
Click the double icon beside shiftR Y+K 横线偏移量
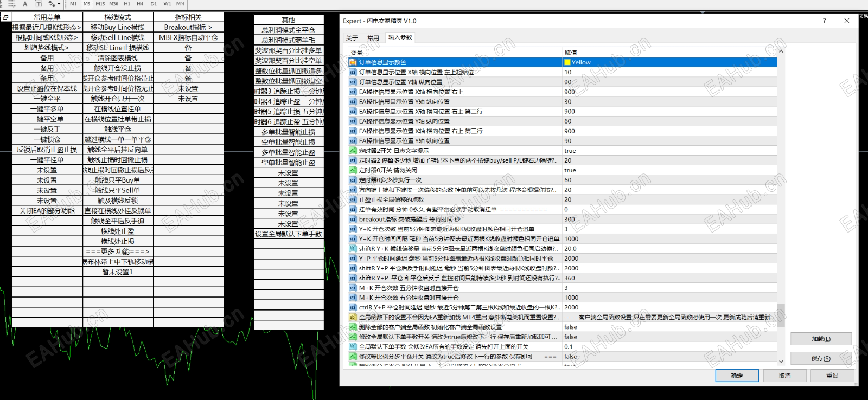pos(353,249)
